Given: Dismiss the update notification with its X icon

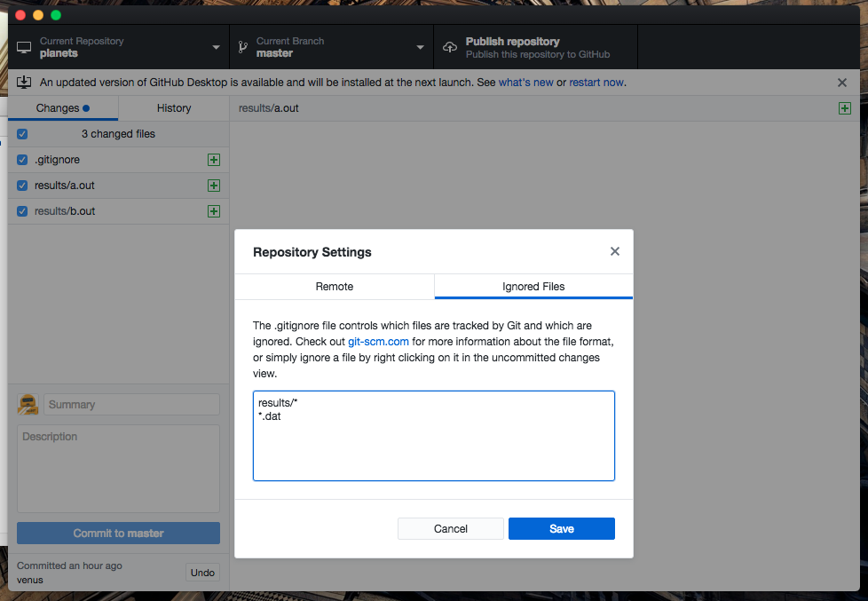Looking at the screenshot, I should (841, 82).
